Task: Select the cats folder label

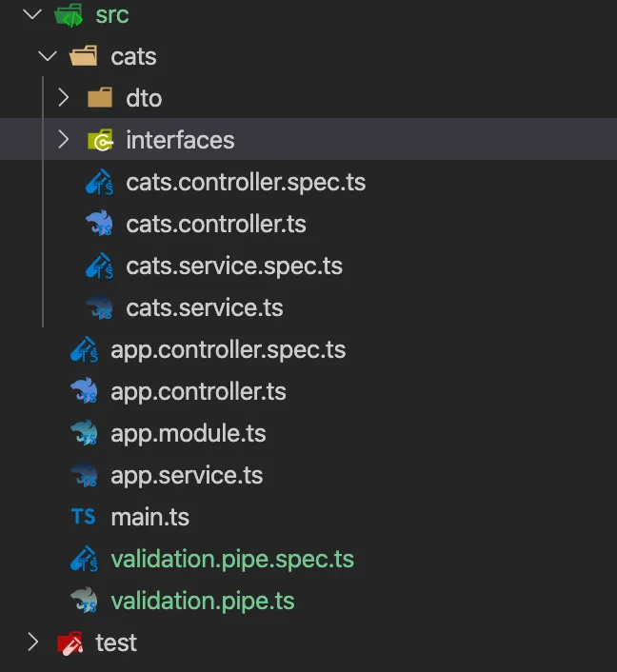Action: click(x=133, y=56)
